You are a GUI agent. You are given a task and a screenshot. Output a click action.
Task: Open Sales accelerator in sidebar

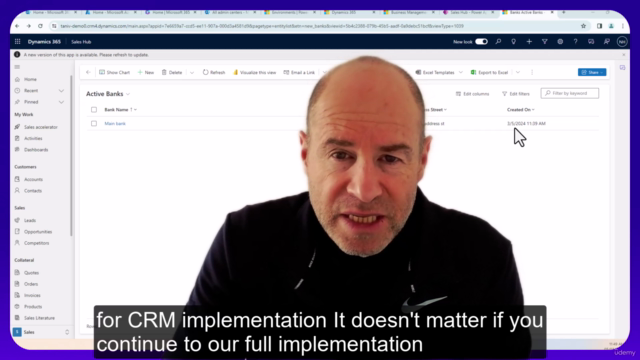click(40, 127)
